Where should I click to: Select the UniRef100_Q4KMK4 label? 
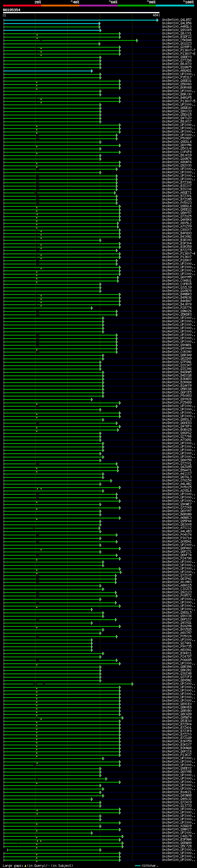point(176,220)
